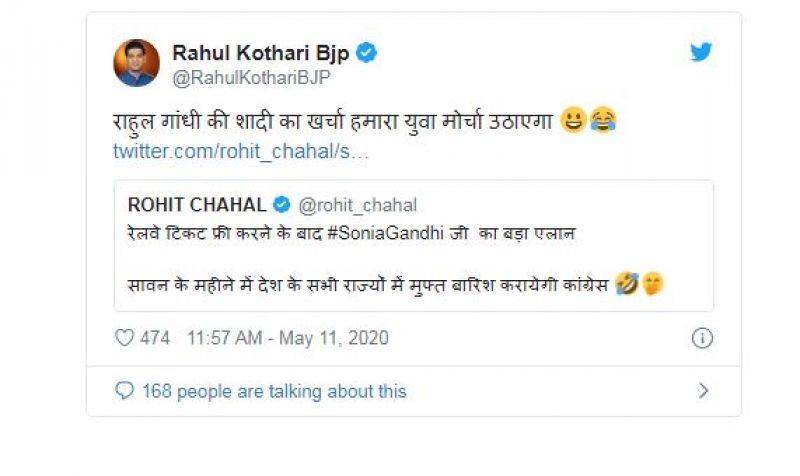Click the blue speech bubble reply icon
This screenshot has height=476, width=800.
[124, 390]
